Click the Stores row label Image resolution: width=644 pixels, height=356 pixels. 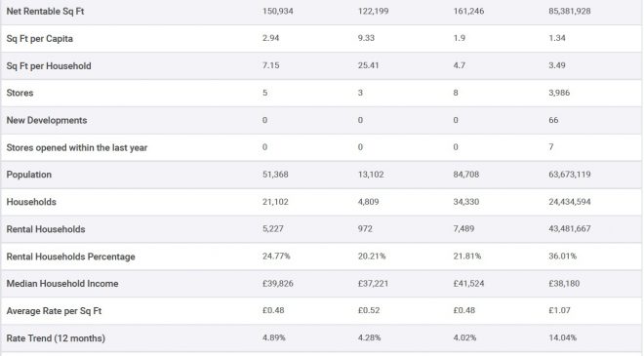click(x=20, y=93)
